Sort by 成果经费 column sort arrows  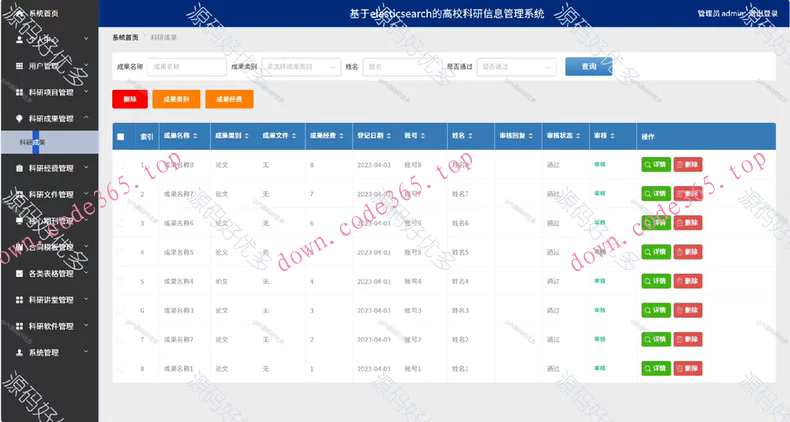tap(341, 136)
